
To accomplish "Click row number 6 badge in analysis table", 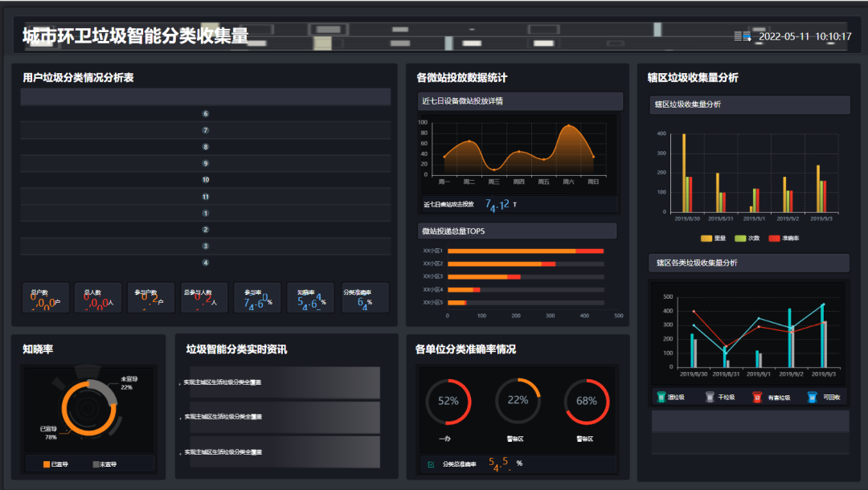I will (x=206, y=114).
